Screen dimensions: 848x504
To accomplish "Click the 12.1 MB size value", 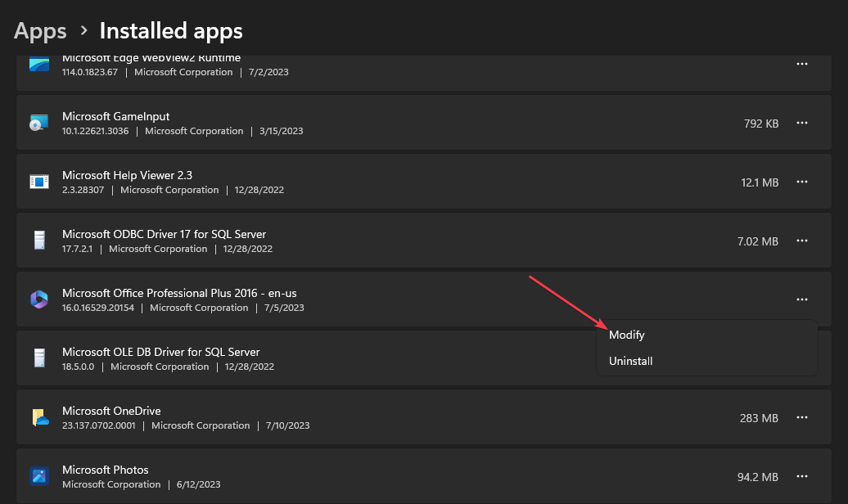I will click(x=760, y=182).
